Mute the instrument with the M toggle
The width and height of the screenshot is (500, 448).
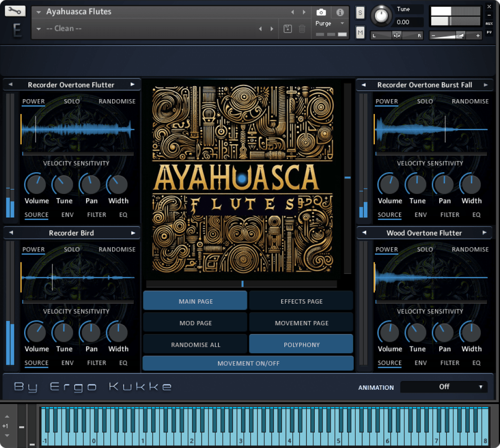click(360, 32)
